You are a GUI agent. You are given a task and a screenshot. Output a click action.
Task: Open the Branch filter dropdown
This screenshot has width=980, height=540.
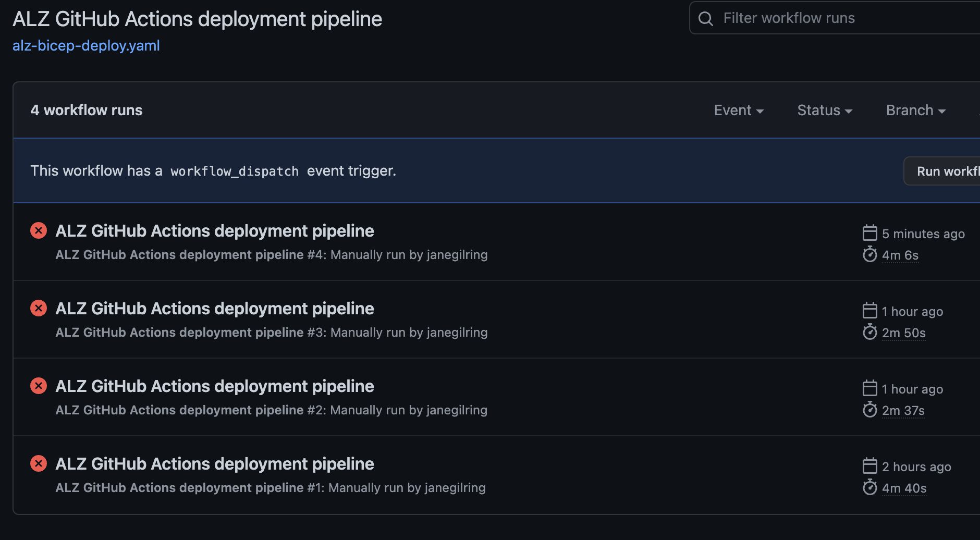click(915, 110)
